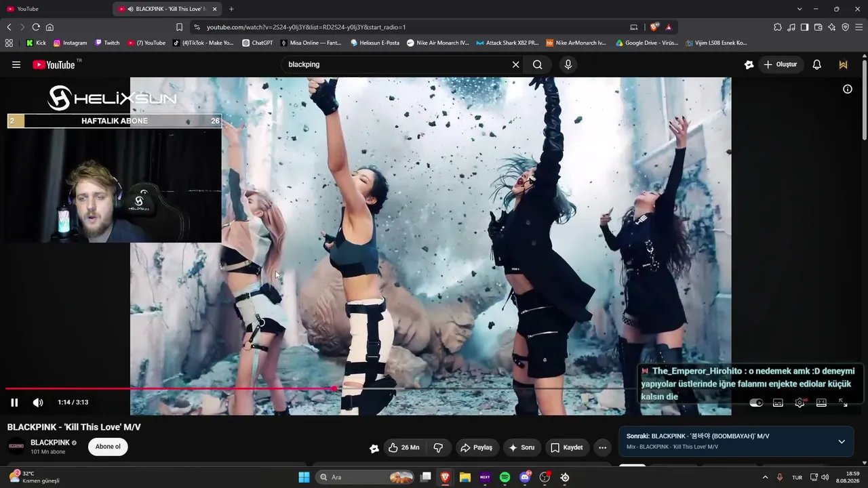Image resolution: width=868 pixels, height=488 pixels.
Task: Save the video with Kaydet
Action: (566, 447)
